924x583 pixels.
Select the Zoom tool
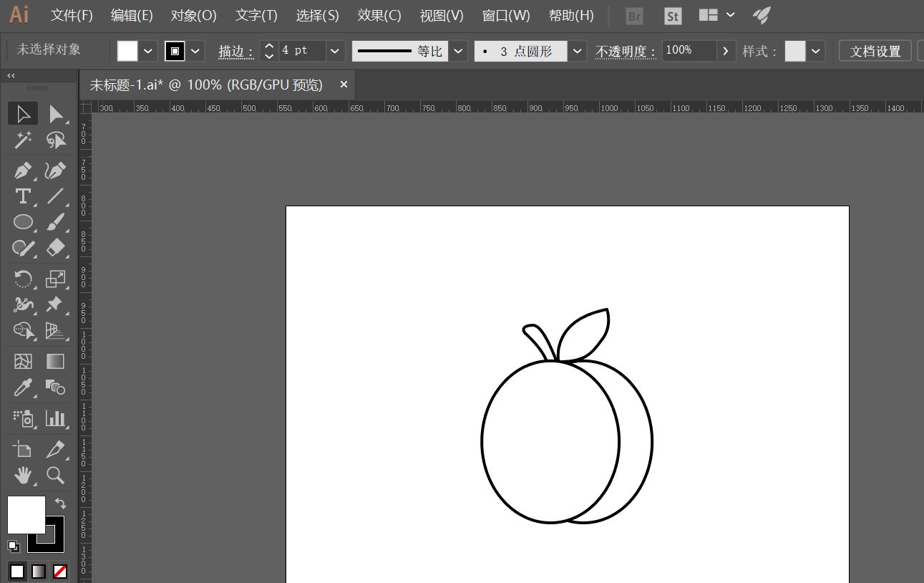click(55, 475)
